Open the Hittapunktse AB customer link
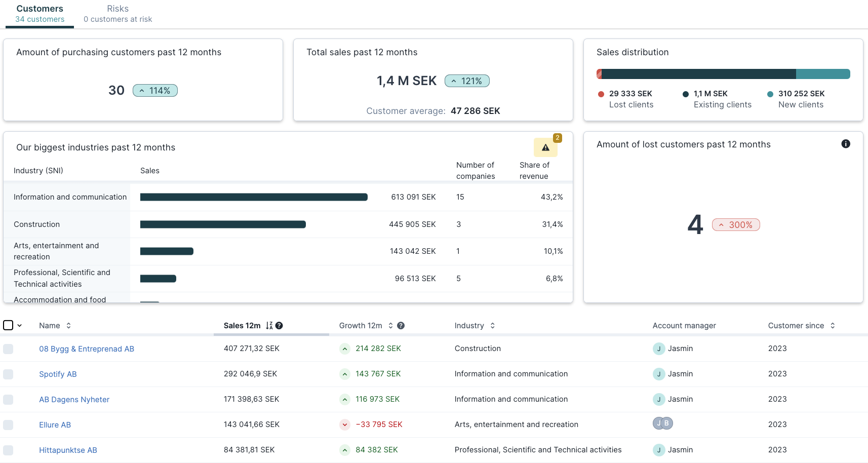Image resolution: width=868 pixels, height=463 pixels. click(x=68, y=450)
